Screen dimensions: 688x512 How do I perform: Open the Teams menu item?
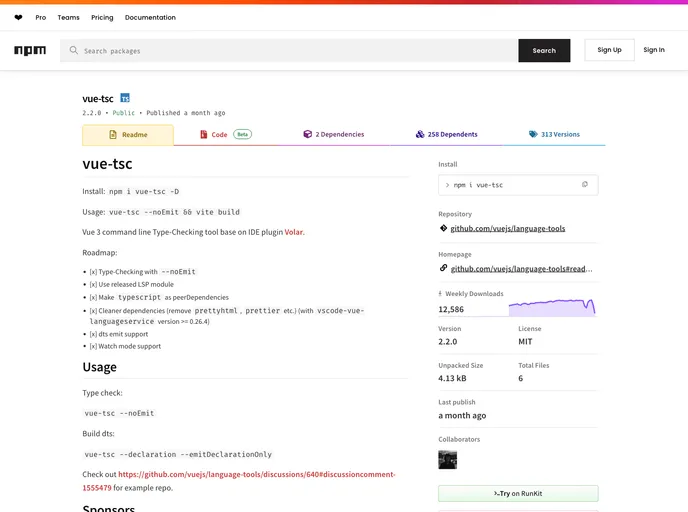[68, 18]
